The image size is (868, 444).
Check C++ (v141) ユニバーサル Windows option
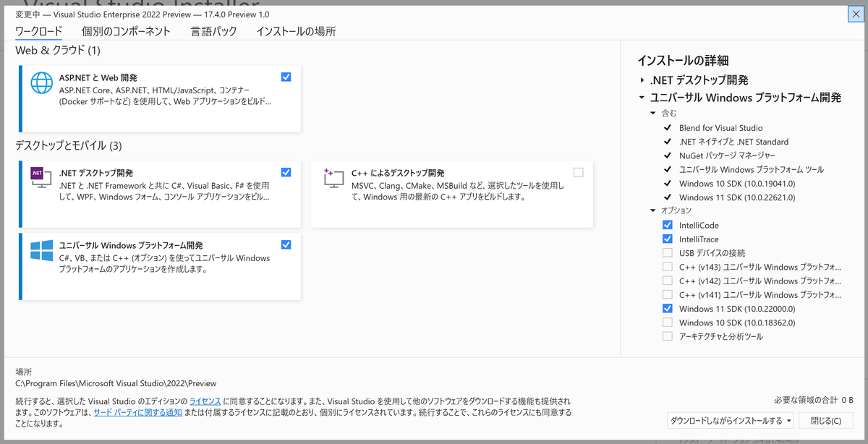pos(667,295)
